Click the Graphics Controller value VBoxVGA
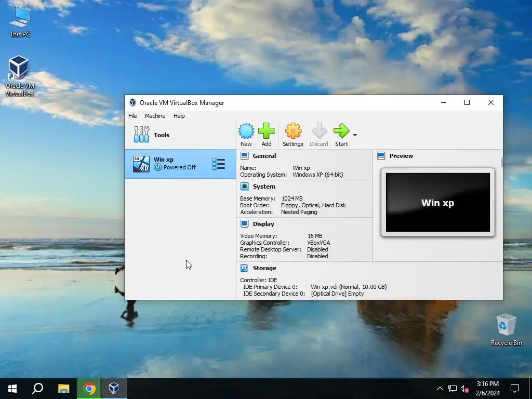532x399 pixels. pyautogui.click(x=318, y=243)
